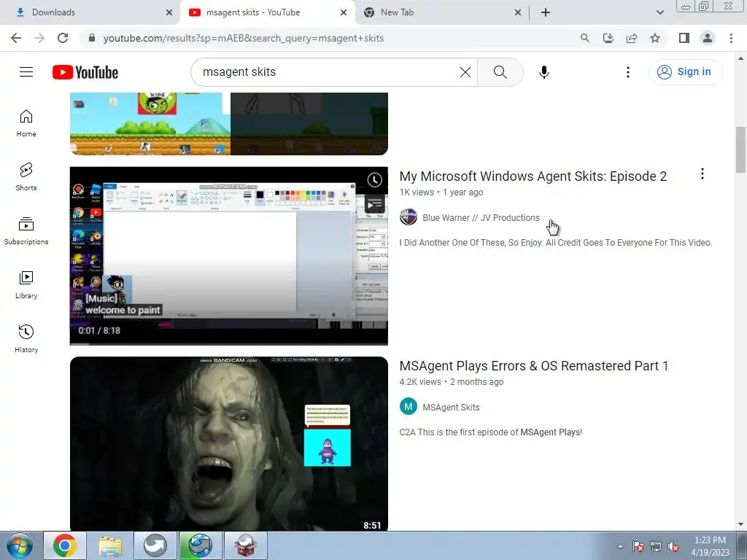Click the top partially visible game thumbnail
Image resolution: width=747 pixels, height=560 pixels.
[x=228, y=124]
